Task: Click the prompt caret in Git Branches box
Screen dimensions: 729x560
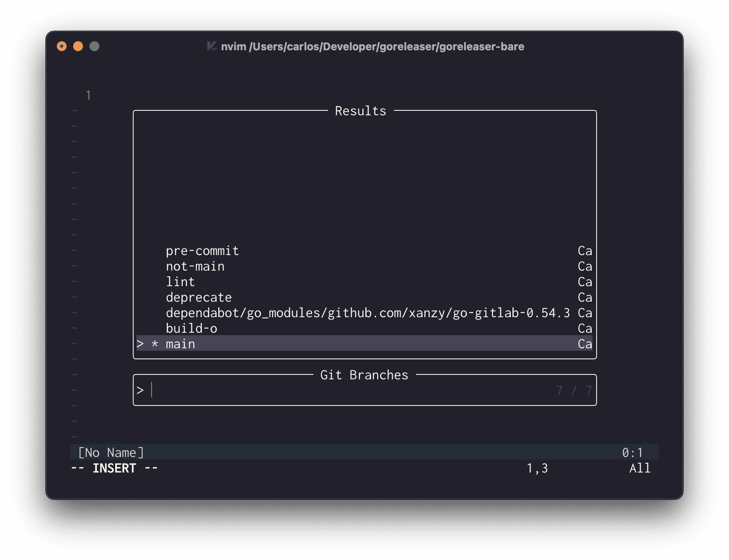Action: click(153, 390)
